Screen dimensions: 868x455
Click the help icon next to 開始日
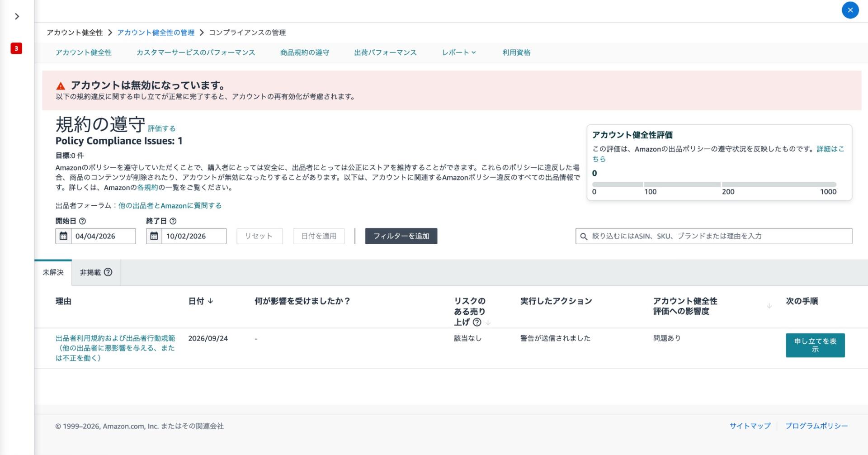[82, 221]
